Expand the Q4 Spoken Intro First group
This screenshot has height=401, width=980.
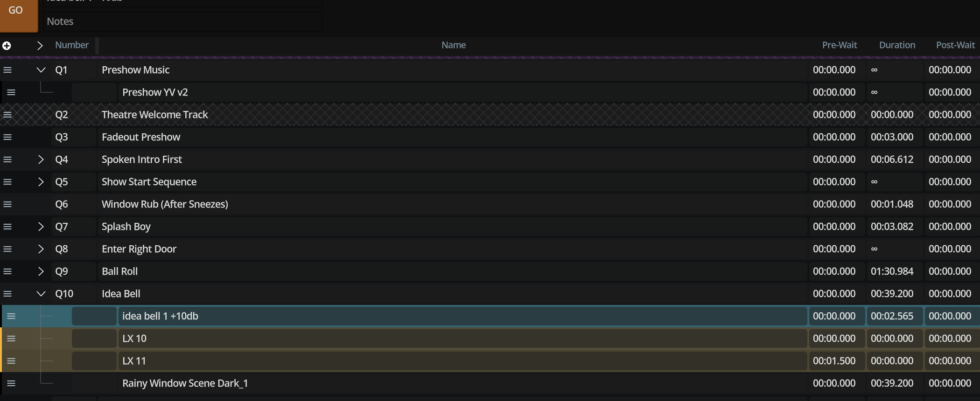(x=41, y=159)
